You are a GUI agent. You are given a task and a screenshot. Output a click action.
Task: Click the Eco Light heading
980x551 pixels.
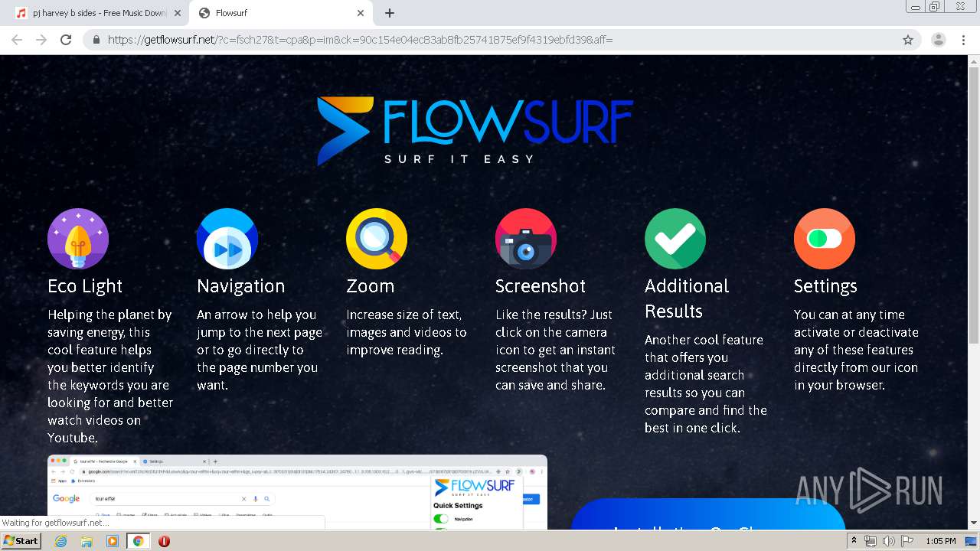[85, 285]
